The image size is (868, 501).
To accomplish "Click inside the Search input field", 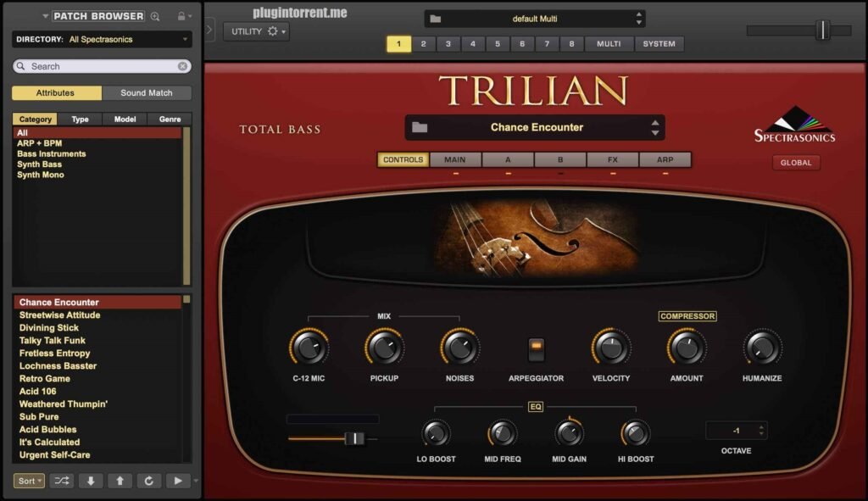I will pos(102,66).
